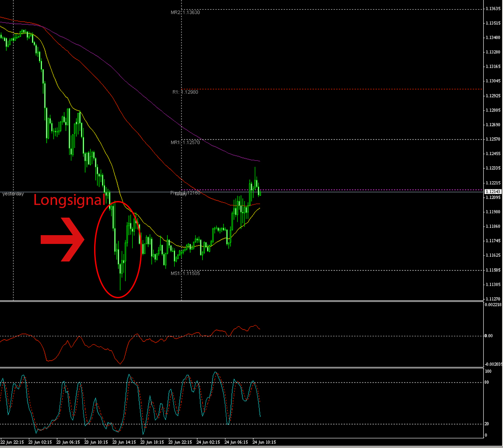Click the MR1: 1.12570 level label
This screenshot has width=503, height=448.
[x=186, y=143]
